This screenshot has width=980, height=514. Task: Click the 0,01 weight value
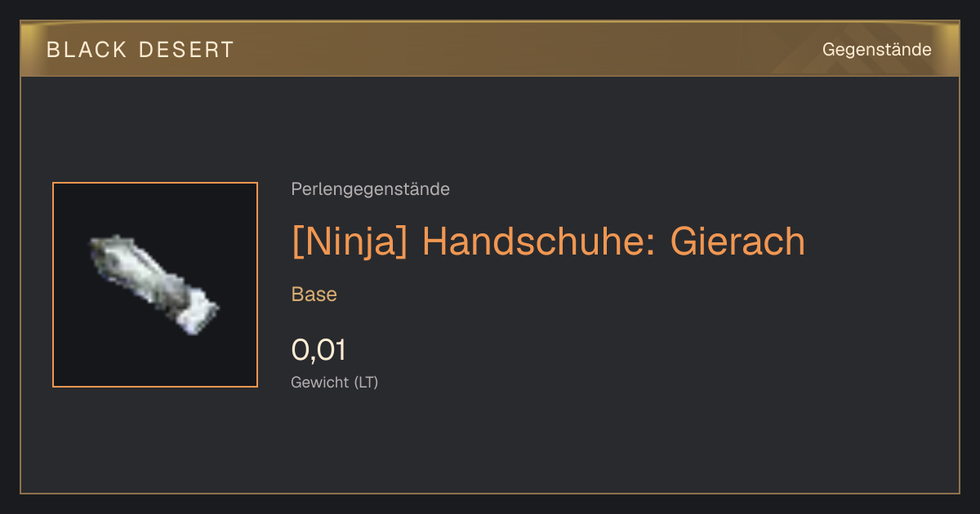[x=318, y=350]
